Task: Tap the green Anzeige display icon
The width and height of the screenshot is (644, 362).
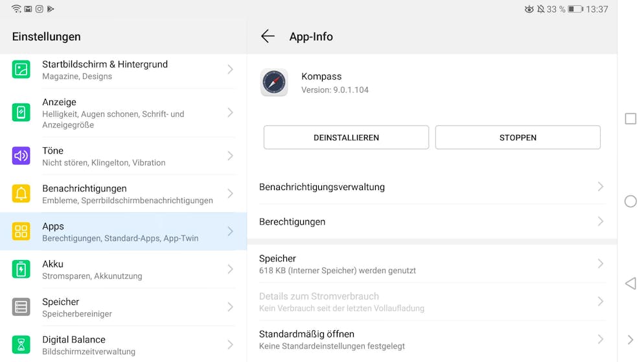Action: pyautogui.click(x=21, y=112)
